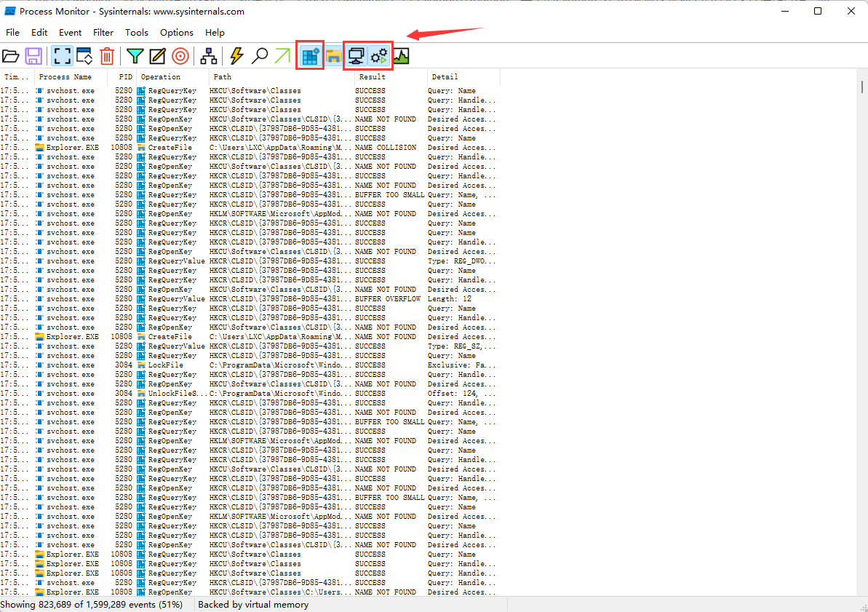Toggle Show File System Activity

click(333, 56)
